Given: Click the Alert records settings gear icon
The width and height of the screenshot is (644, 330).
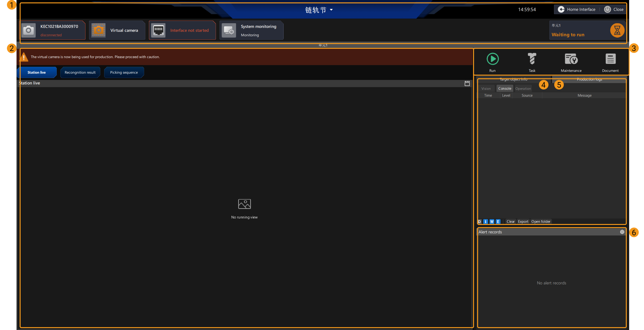Looking at the screenshot, I should (x=622, y=231).
